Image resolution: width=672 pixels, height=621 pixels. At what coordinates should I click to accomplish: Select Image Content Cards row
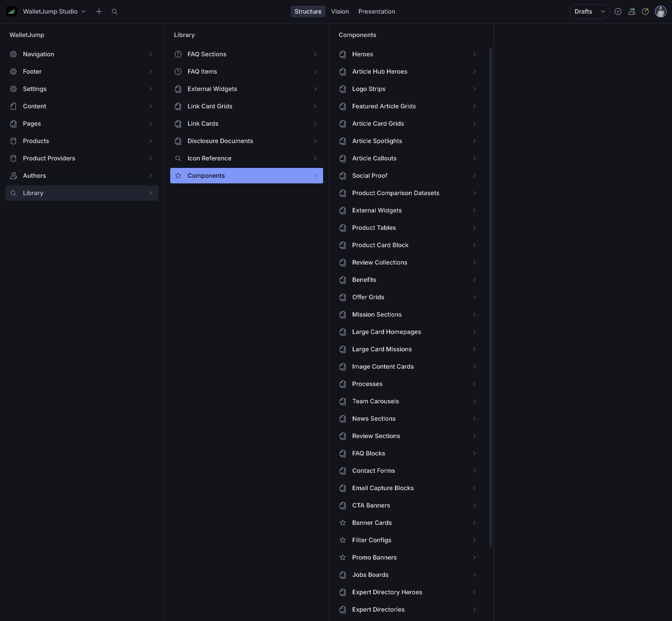tap(408, 366)
